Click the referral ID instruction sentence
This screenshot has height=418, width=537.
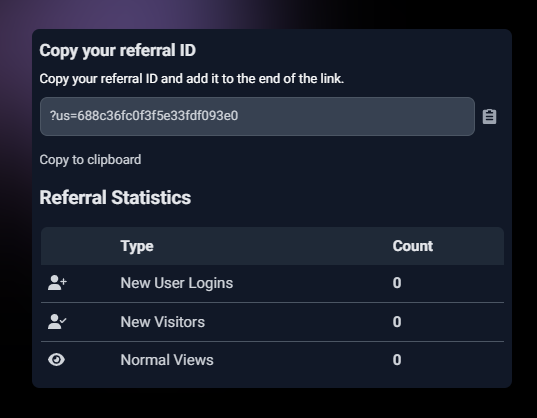[x=191, y=79]
